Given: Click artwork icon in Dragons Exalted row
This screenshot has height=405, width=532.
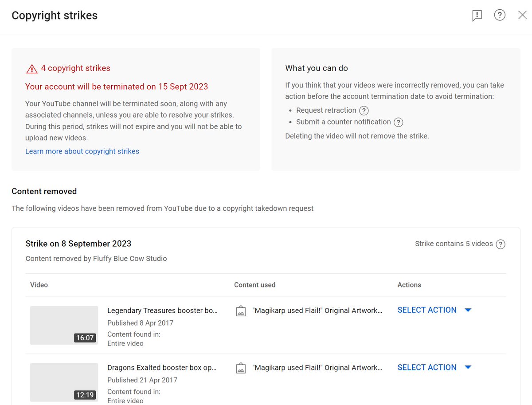Looking at the screenshot, I should tap(241, 368).
